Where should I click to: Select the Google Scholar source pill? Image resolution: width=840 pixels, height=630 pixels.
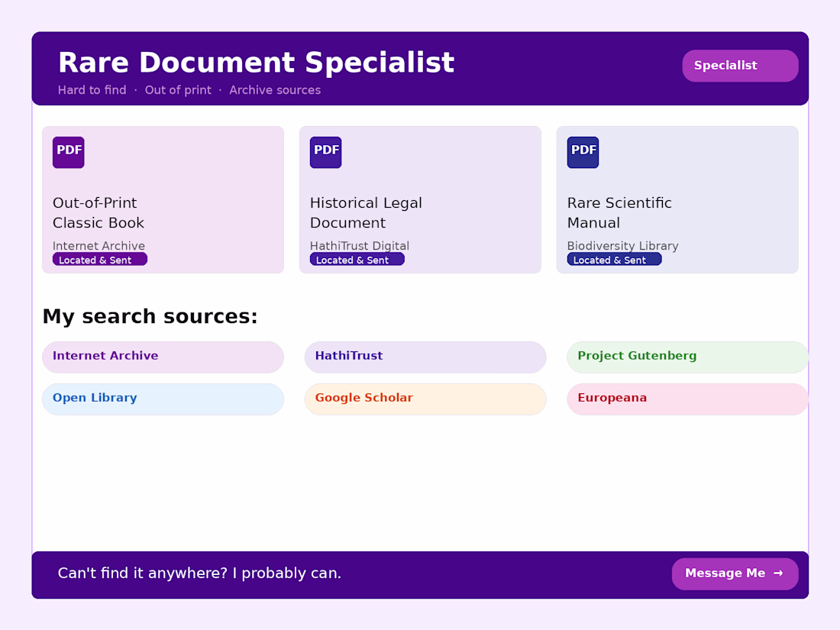pyautogui.click(x=425, y=399)
